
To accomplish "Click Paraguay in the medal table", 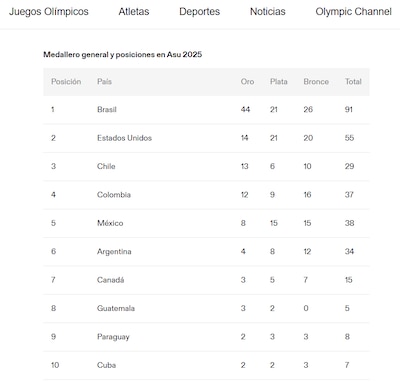I will point(113,337).
